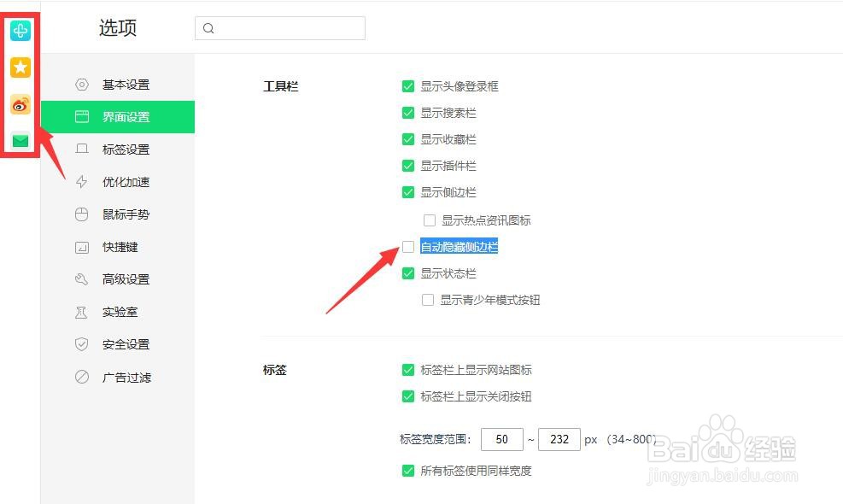Click the shield icon beside 安全设置
The height and width of the screenshot is (504, 843).
point(82,344)
